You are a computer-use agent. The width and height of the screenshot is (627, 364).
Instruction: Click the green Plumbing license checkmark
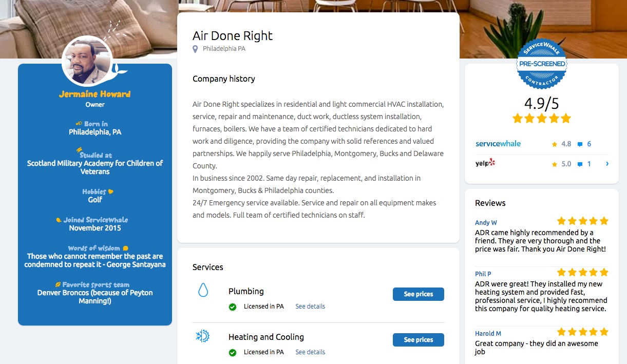tap(233, 307)
